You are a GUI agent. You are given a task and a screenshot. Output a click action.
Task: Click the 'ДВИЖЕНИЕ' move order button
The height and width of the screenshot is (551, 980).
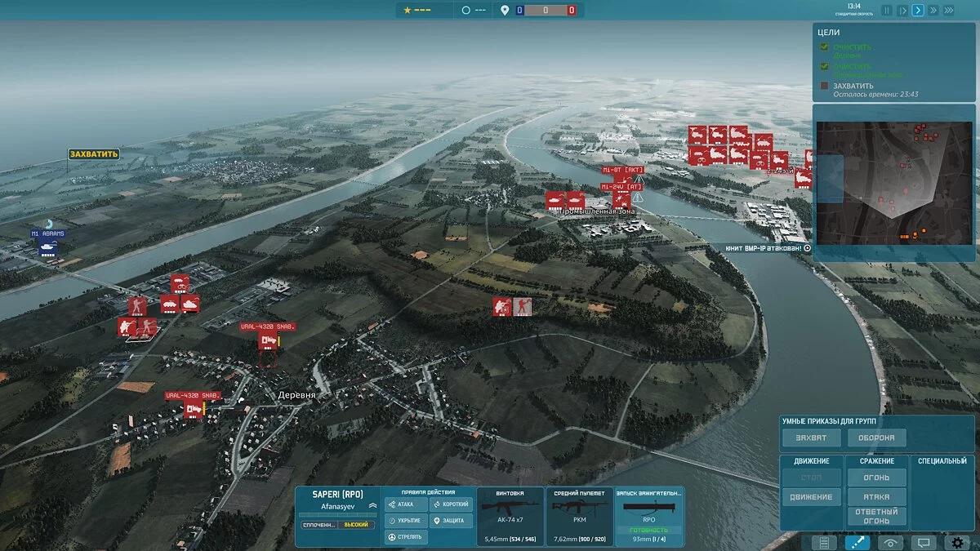tap(812, 497)
